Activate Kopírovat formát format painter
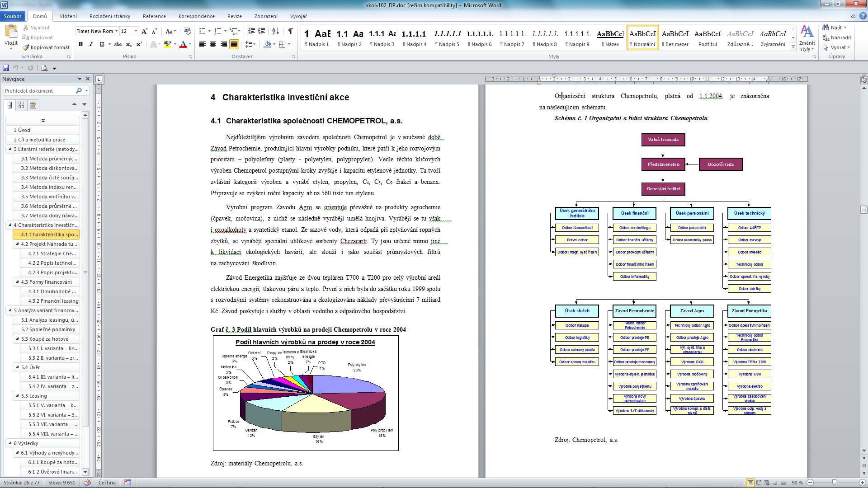868x488 pixels. click(x=46, y=47)
